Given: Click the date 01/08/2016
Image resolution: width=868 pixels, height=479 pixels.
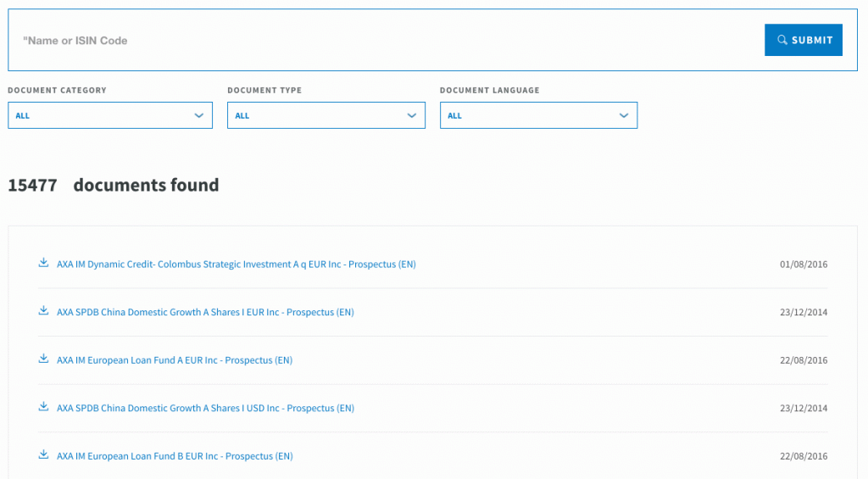Looking at the screenshot, I should [x=804, y=265].
